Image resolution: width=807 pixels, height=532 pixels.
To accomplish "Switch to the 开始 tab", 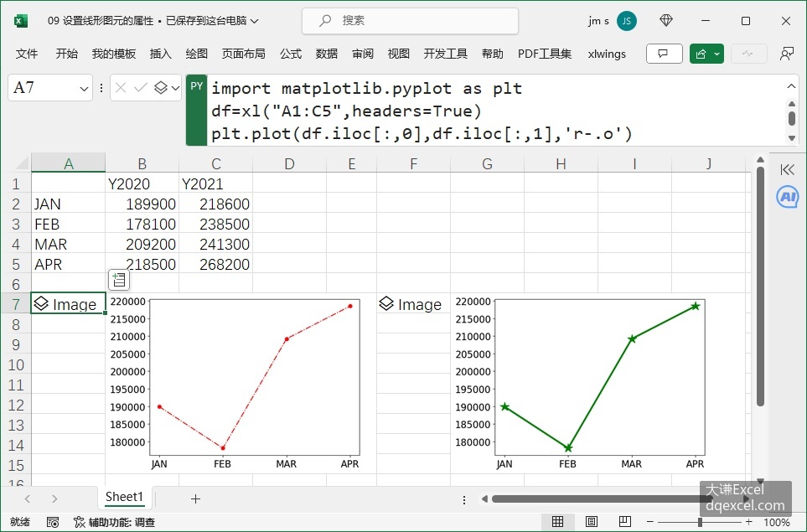I will [66, 54].
